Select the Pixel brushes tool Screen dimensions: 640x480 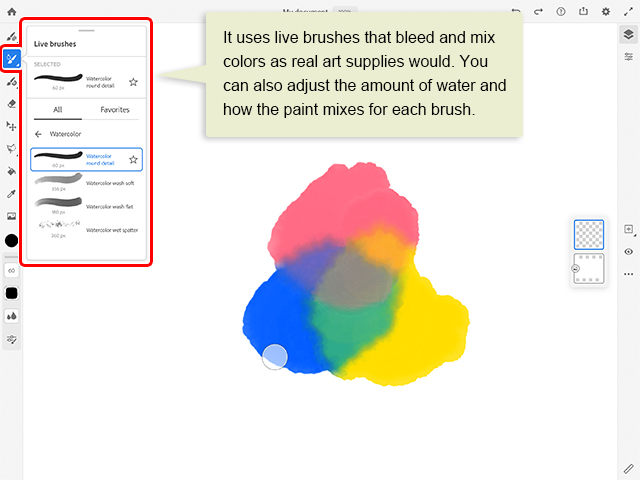(x=11, y=37)
